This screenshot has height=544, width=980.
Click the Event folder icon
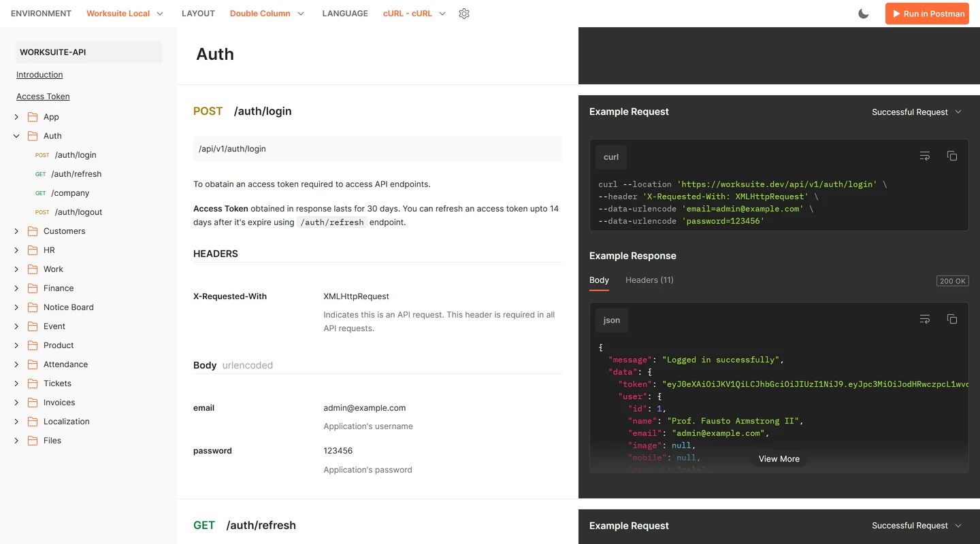pyautogui.click(x=33, y=326)
